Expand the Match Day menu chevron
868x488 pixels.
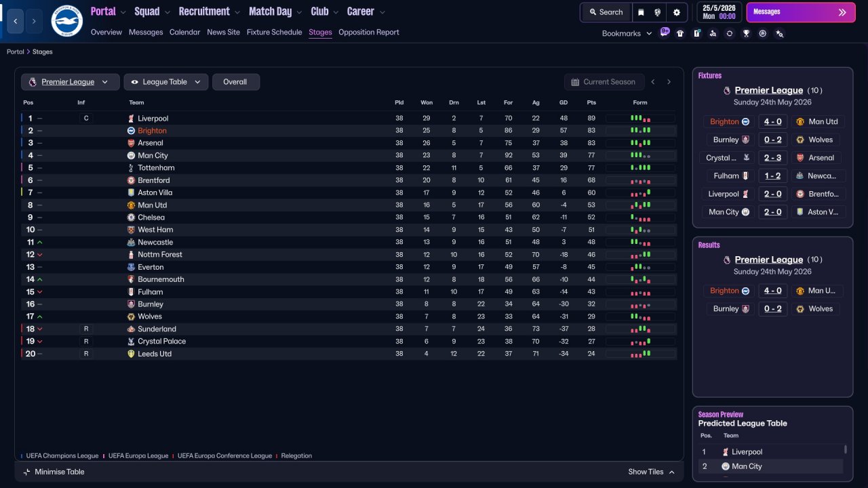(x=298, y=12)
